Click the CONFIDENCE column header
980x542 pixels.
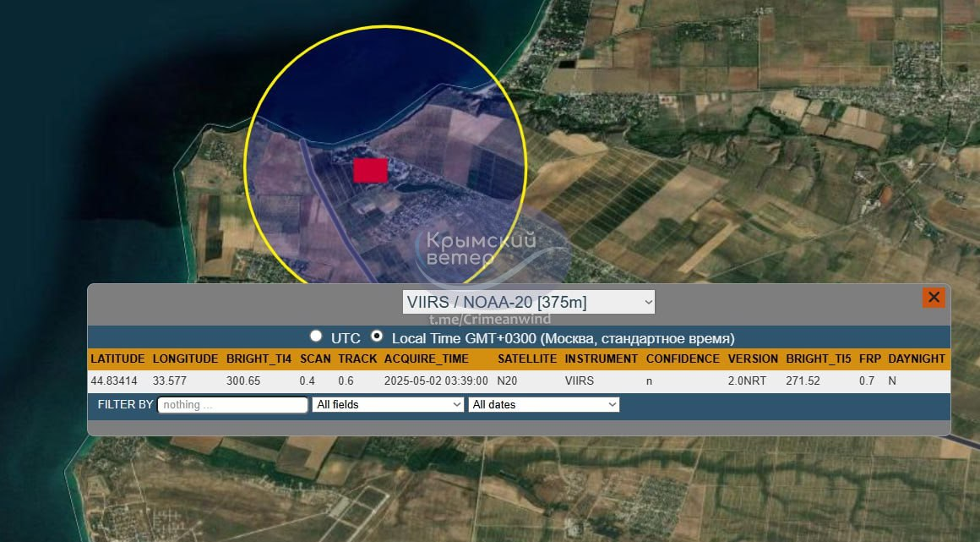tap(683, 359)
